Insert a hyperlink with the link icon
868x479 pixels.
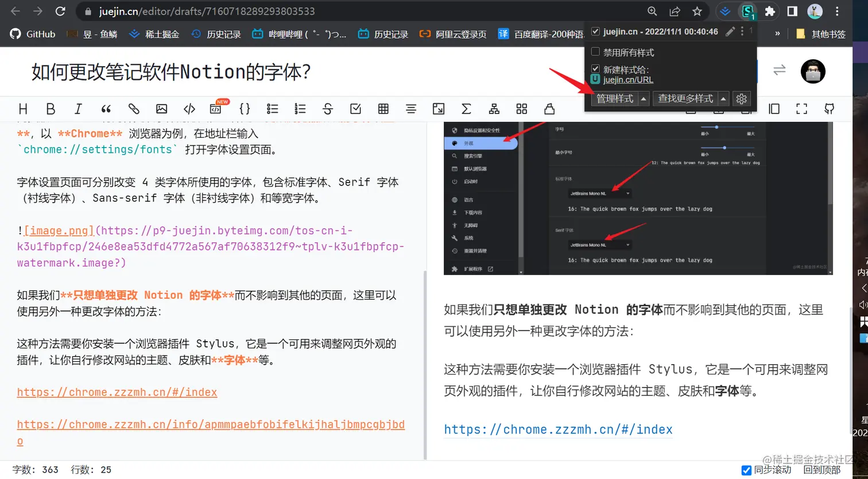point(134,109)
